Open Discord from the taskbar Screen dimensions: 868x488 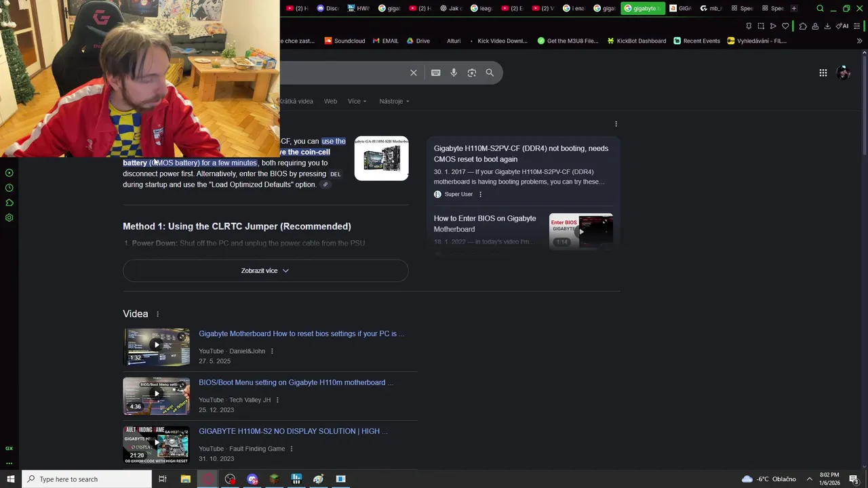pyautogui.click(x=253, y=479)
